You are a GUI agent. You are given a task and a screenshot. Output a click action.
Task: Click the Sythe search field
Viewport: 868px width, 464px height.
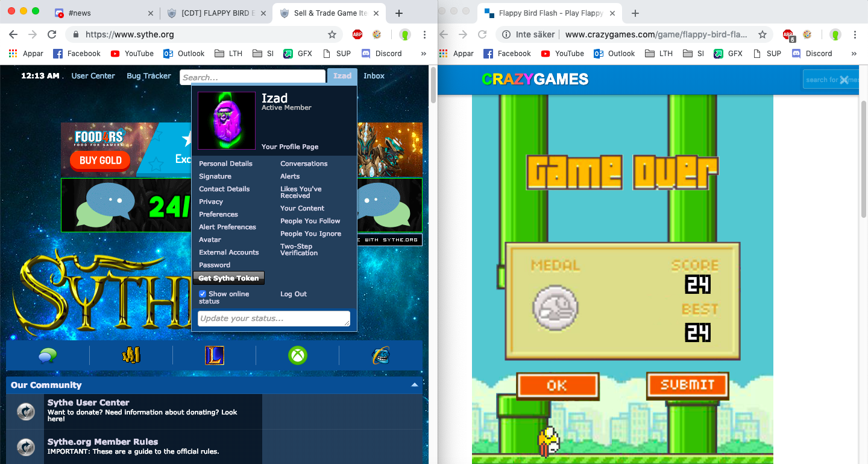click(253, 77)
